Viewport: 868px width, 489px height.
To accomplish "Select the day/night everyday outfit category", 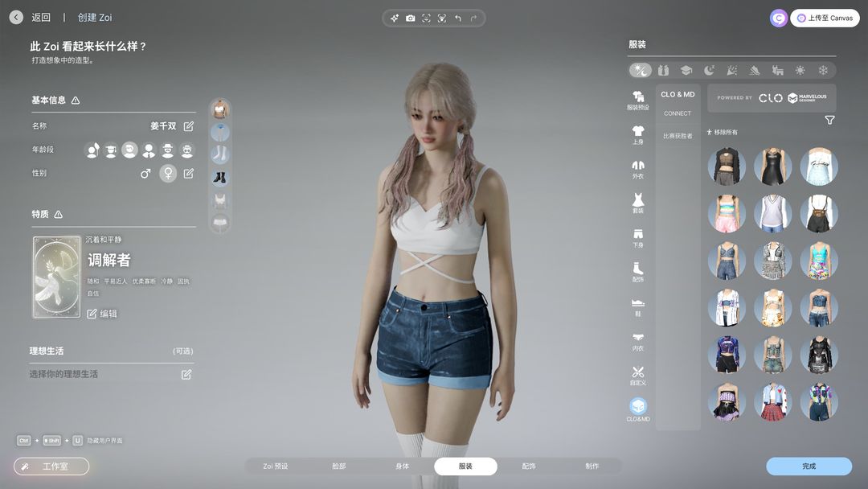I will [640, 70].
